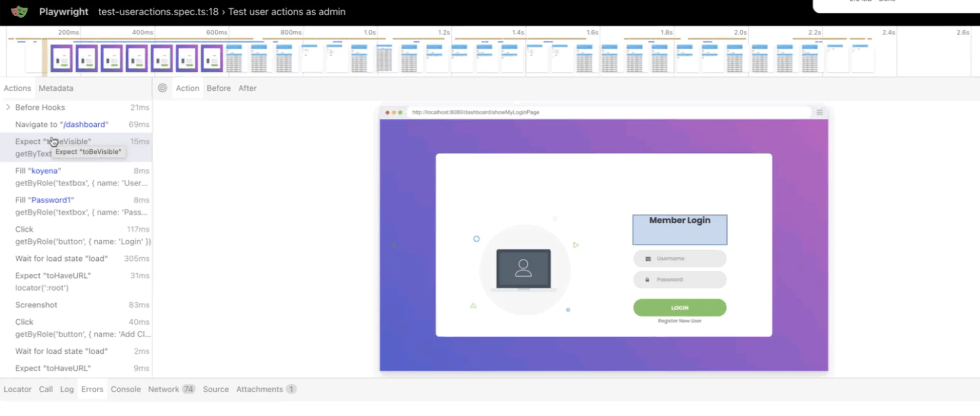Image resolution: width=980 pixels, height=416 pixels.
Task: Click the pick locator target icon
Action: [x=162, y=88]
